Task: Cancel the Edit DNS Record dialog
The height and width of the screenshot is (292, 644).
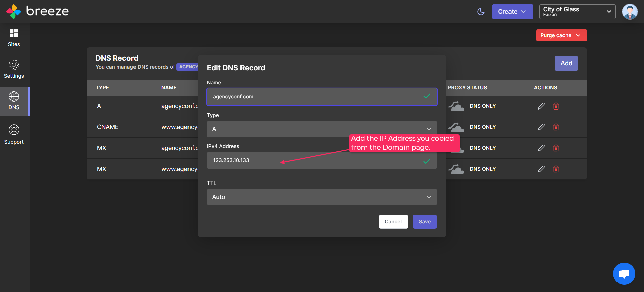Action: [393, 222]
